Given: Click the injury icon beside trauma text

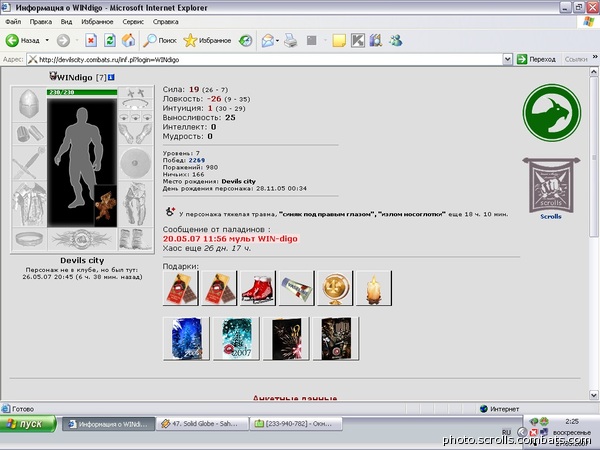Looking at the screenshot, I should (x=170, y=211).
